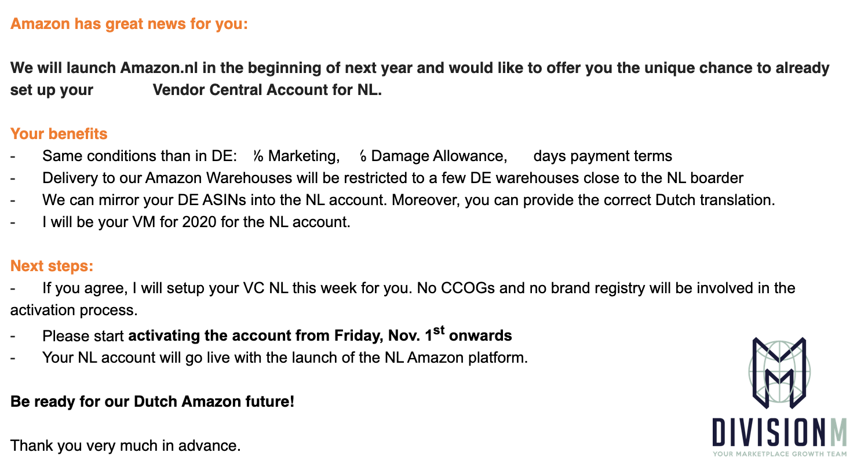Click the 'Amazon has great news for you:' heading
This screenshot has width=868, height=467.
pyautogui.click(x=129, y=24)
